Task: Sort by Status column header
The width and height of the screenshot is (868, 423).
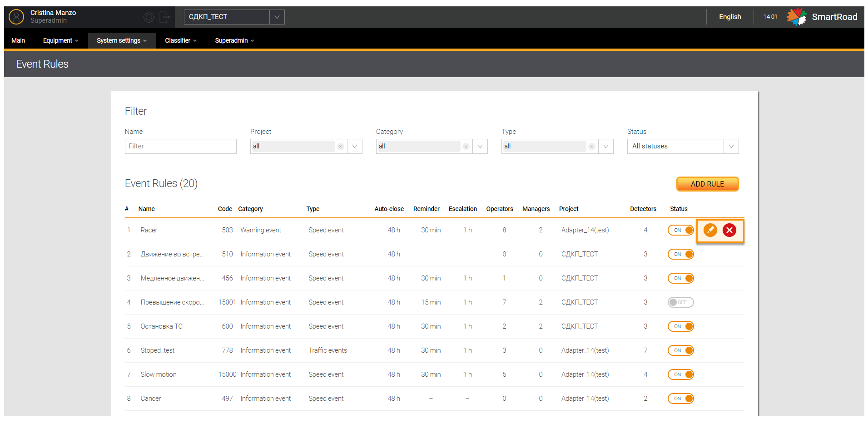Action: pos(679,209)
